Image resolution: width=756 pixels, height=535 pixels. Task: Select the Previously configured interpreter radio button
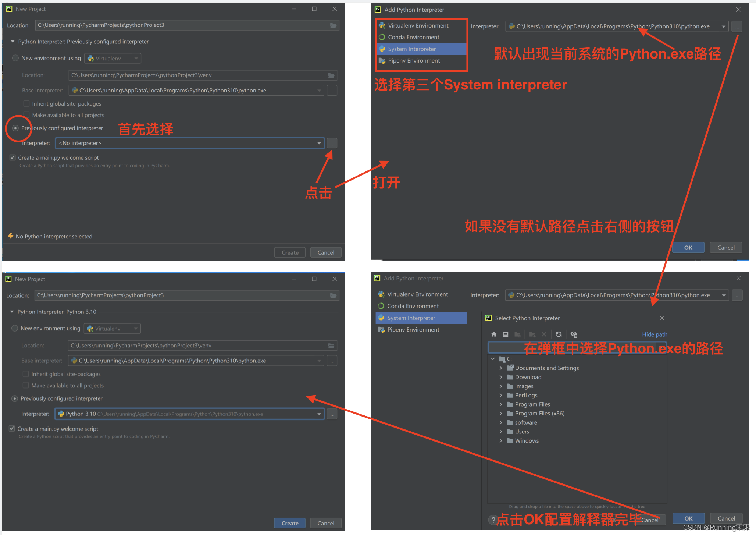15,128
